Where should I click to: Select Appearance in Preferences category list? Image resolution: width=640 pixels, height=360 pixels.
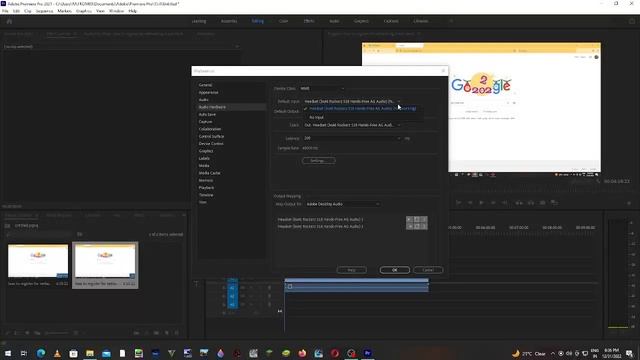(208, 92)
